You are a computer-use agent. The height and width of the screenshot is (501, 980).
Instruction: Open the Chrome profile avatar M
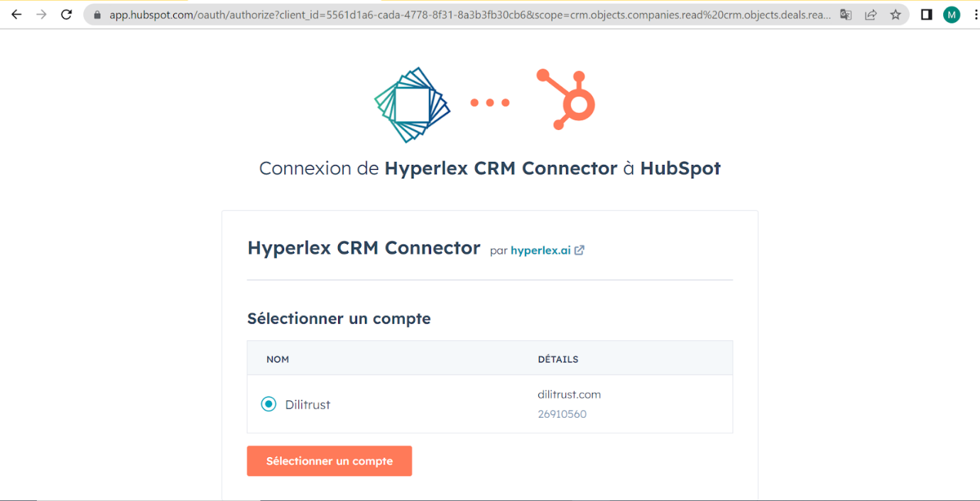click(x=952, y=14)
